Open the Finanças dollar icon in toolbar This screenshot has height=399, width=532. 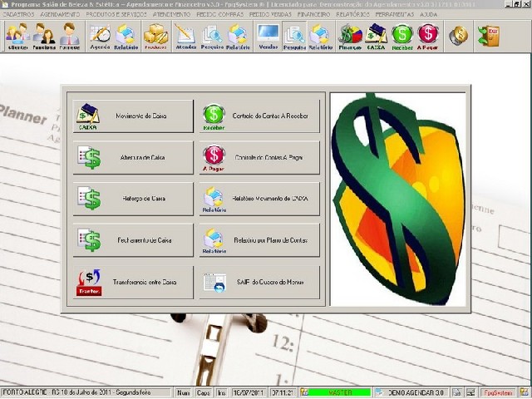[350, 36]
